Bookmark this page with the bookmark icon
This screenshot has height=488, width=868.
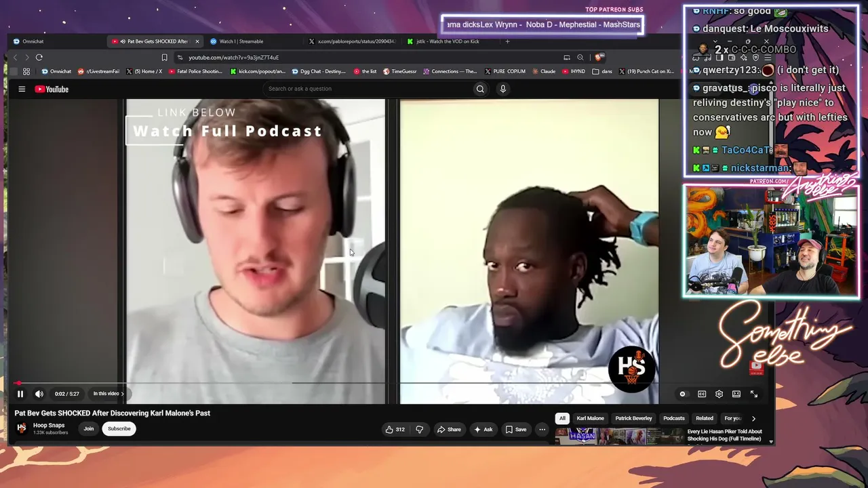(164, 58)
